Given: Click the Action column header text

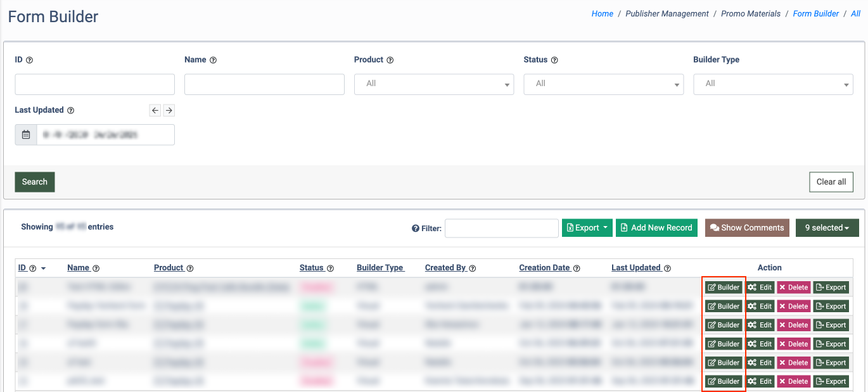Looking at the screenshot, I should coord(770,268).
